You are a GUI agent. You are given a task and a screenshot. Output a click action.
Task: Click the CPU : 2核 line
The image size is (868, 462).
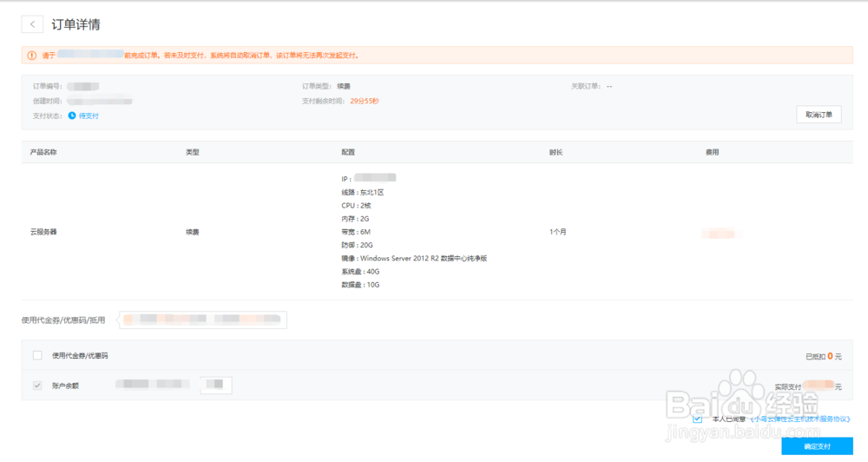[356, 206]
